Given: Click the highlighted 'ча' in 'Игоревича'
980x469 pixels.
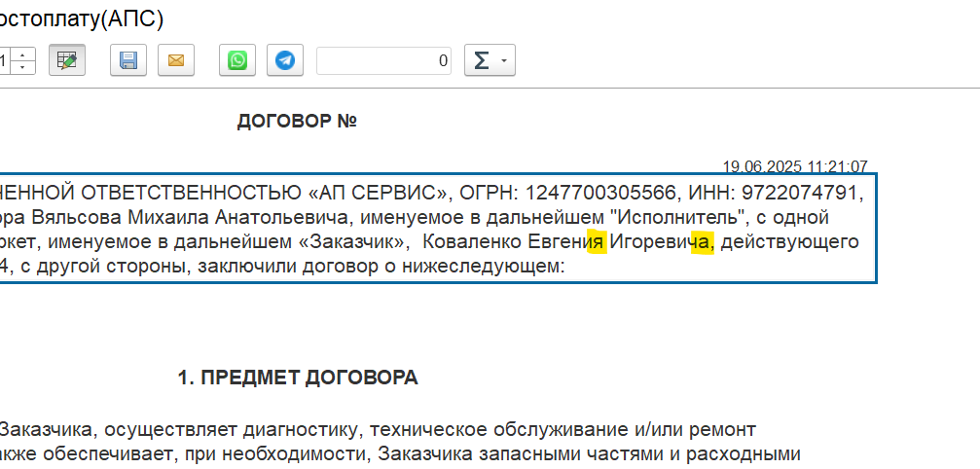Looking at the screenshot, I should [x=701, y=241].
